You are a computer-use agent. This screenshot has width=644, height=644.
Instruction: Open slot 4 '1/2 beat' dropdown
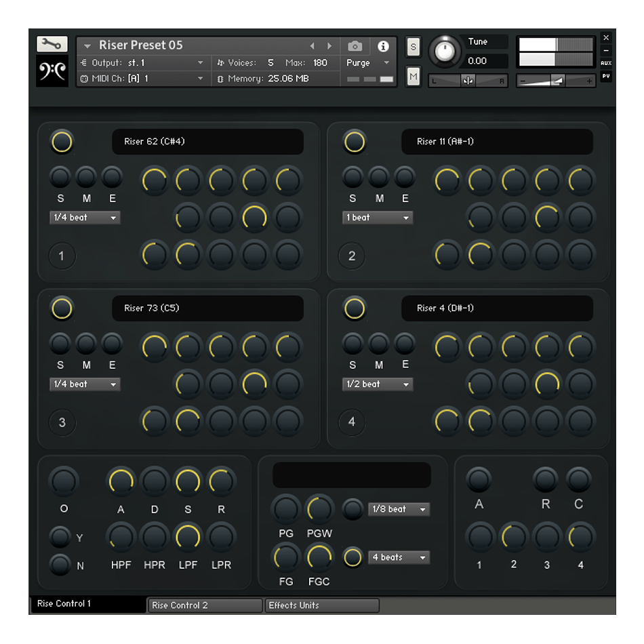[x=378, y=384]
